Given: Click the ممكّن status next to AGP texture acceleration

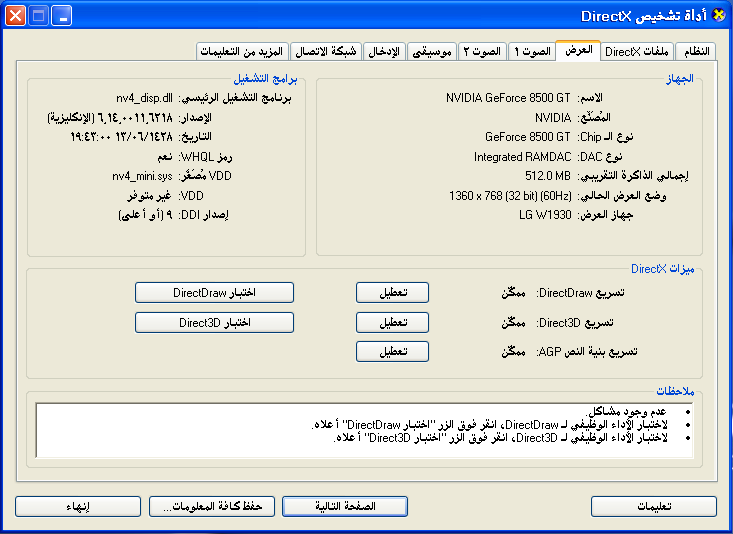Looking at the screenshot, I should [513, 352].
